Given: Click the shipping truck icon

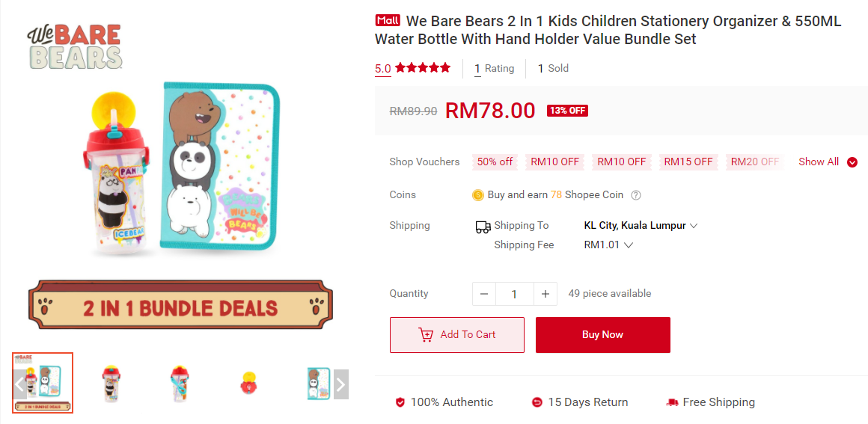Looking at the screenshot, I should [x=483, y=227].
